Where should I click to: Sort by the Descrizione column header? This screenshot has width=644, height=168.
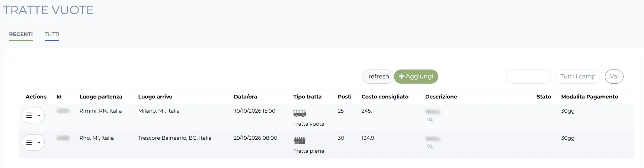(441, 97)
